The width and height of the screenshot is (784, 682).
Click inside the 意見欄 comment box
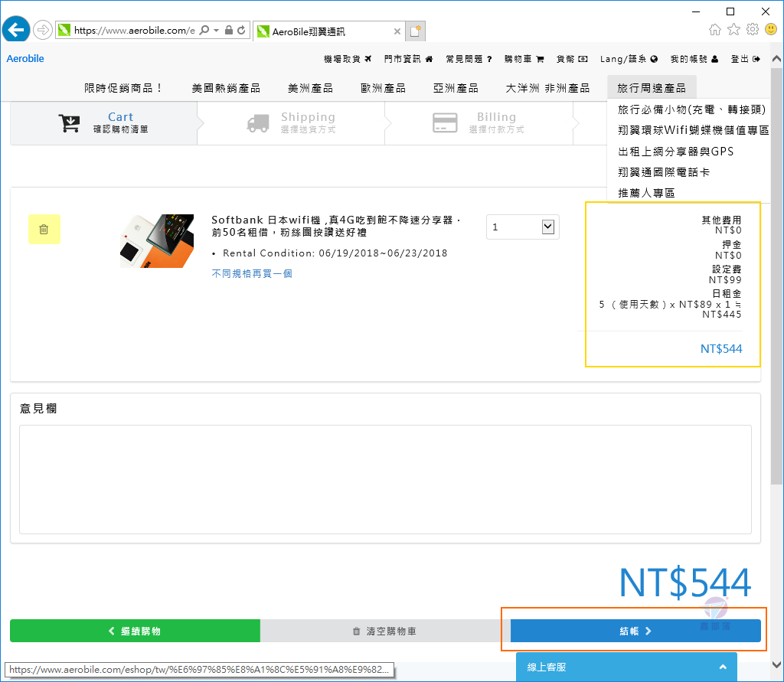(x=385, y=479)
